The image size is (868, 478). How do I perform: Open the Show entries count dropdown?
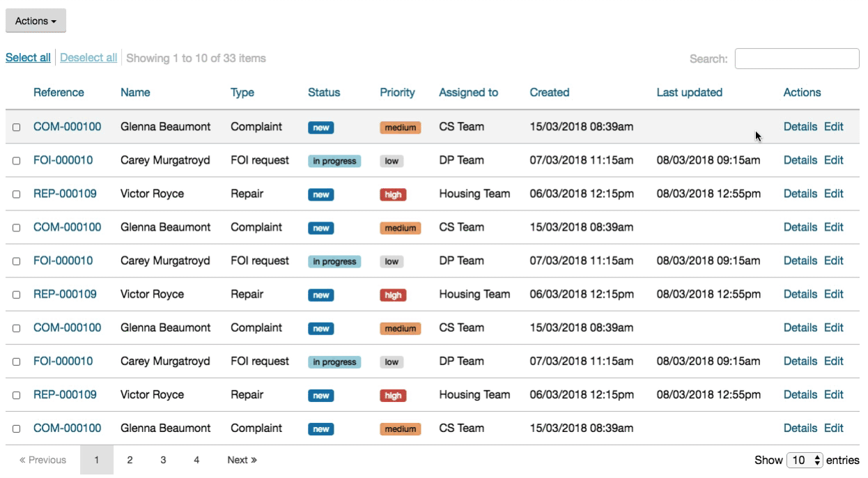[805, 460]
